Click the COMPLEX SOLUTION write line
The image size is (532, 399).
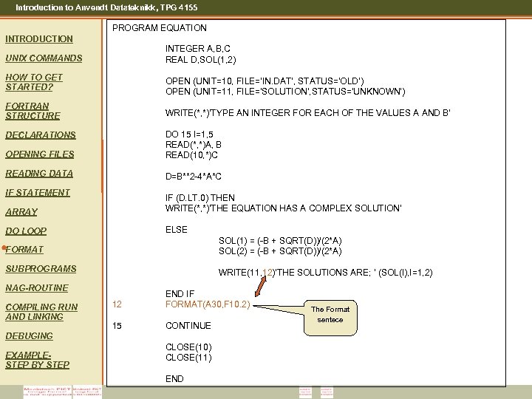[x=284, y=208]
